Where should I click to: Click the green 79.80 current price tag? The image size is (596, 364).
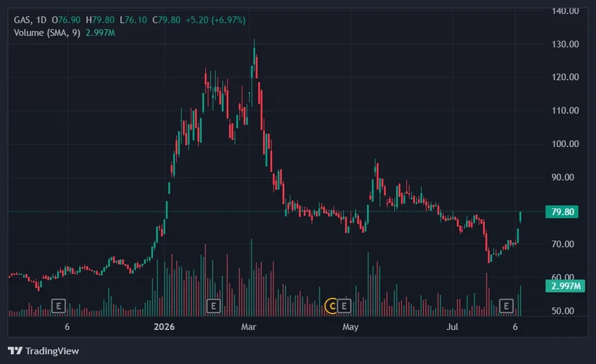[562, 211]
